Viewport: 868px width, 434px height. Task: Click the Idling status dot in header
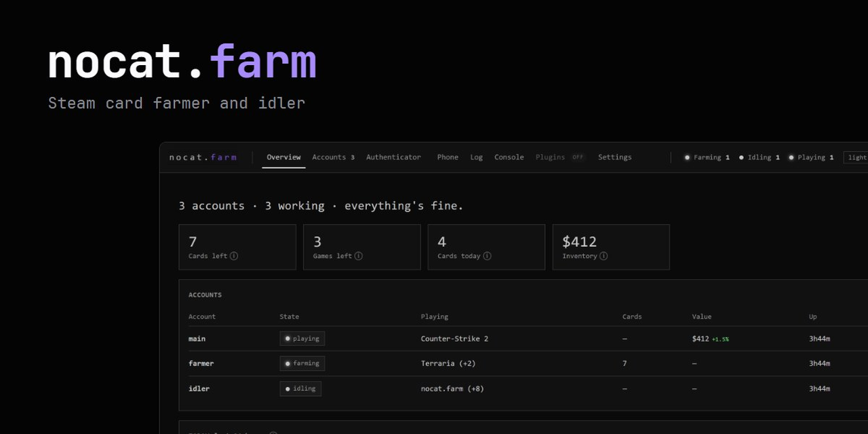click(741, 157)
